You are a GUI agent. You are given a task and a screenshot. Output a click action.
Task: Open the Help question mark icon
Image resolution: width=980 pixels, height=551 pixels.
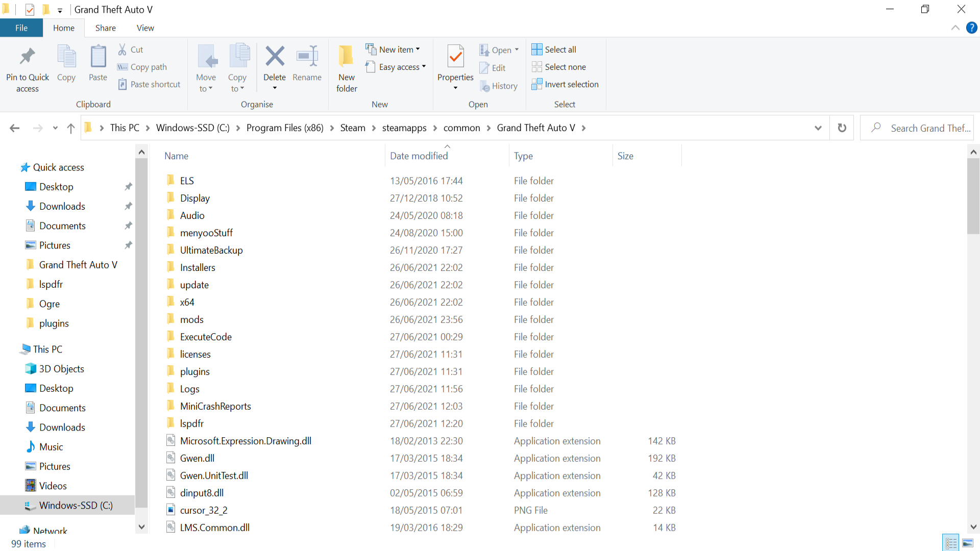971,28
